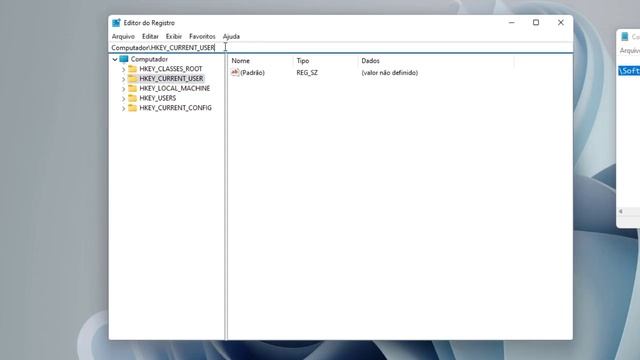Select the (Padrão) value name
The height and width of the screenshot is (360, 640).
pyautogui.click(x=252, y=73)
